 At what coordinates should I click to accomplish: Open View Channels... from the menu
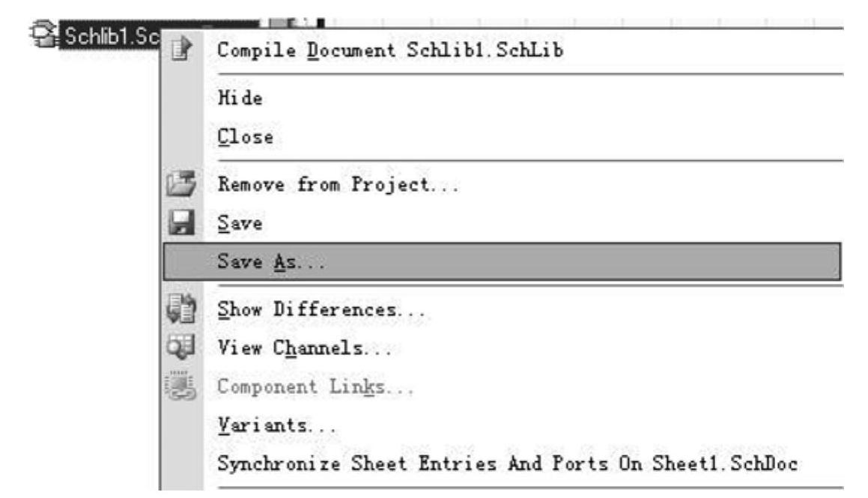[304, 348]
